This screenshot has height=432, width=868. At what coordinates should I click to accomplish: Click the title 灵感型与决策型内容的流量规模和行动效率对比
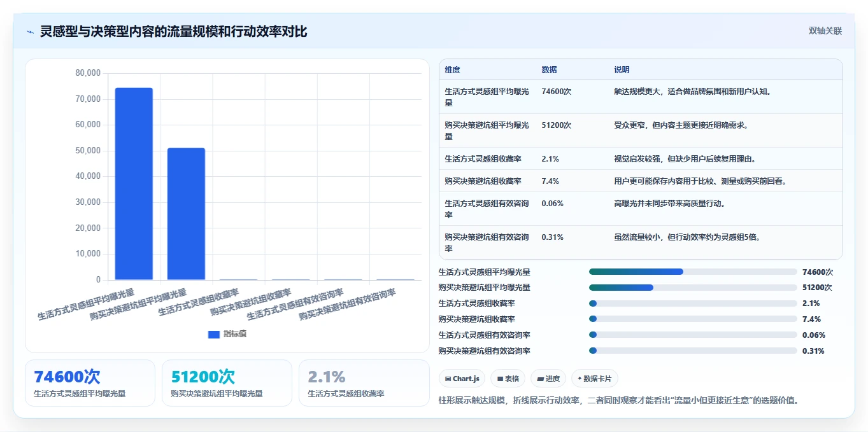[x=174, y=32]
